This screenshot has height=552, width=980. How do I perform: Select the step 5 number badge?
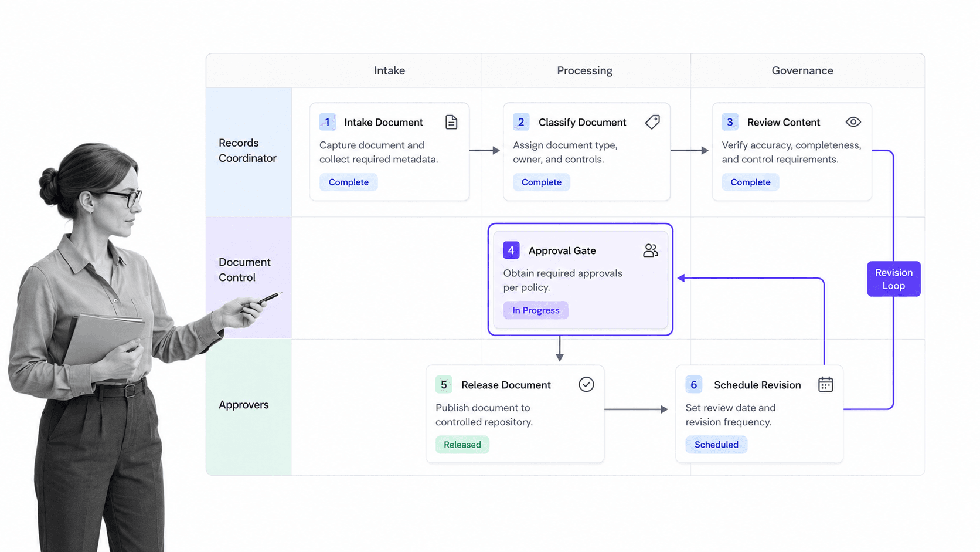(x=444, y=385)
